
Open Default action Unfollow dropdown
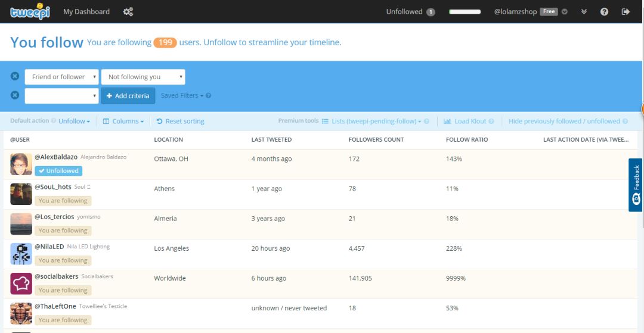tap(74, 122)
